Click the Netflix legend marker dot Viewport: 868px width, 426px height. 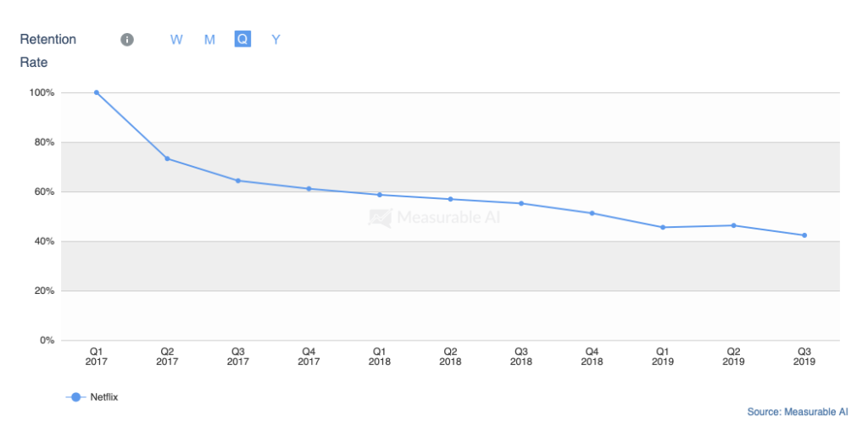pyautogui.click(x=75, y=396)
